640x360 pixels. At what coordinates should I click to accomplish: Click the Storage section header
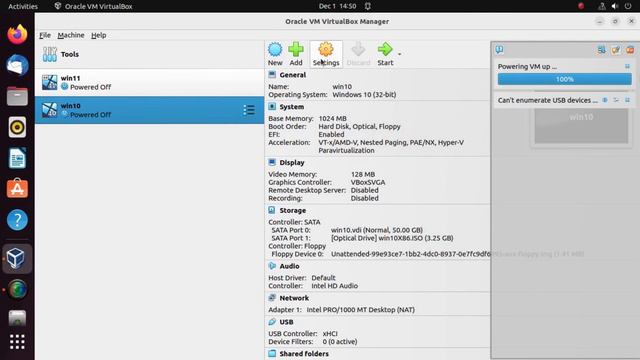pos(292,210)
